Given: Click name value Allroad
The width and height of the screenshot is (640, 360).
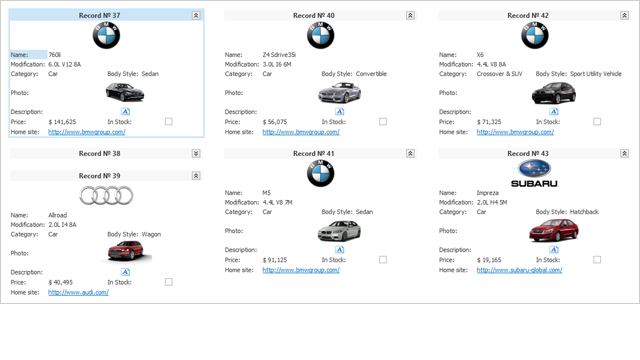Looking at the screenshot, I should pos(58,215).
